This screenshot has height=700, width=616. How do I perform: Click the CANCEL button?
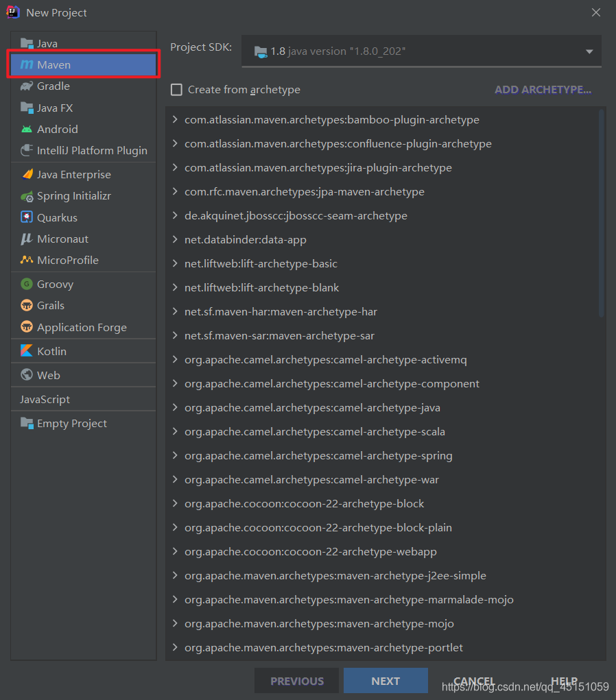pos(474,681)
